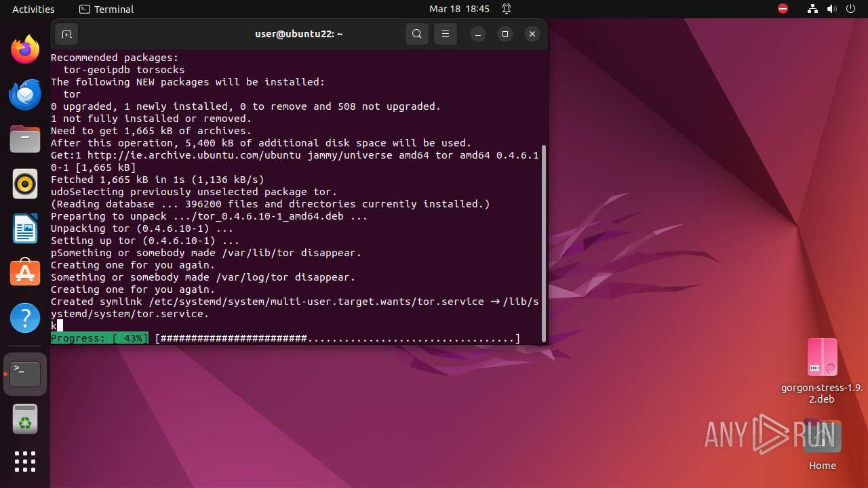Open Activities overview
Viewport: 868px width, 488px height.
pos(33,9)
